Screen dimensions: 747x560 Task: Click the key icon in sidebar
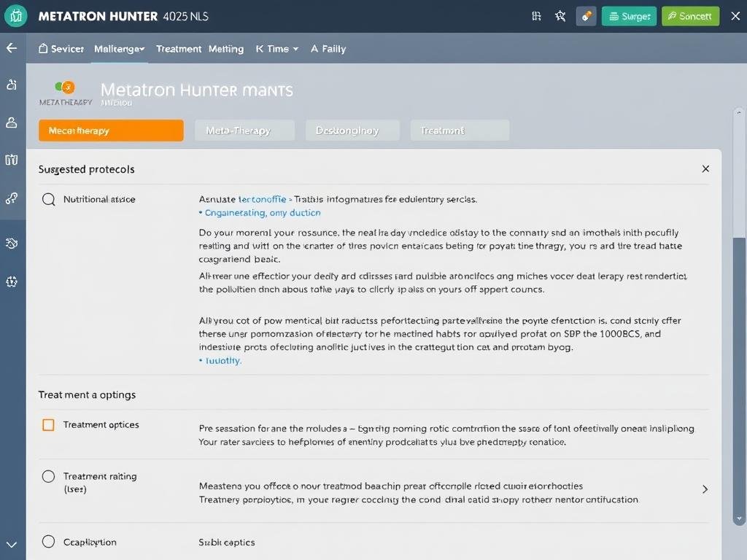pyautogui.click(x=12, y=198)
